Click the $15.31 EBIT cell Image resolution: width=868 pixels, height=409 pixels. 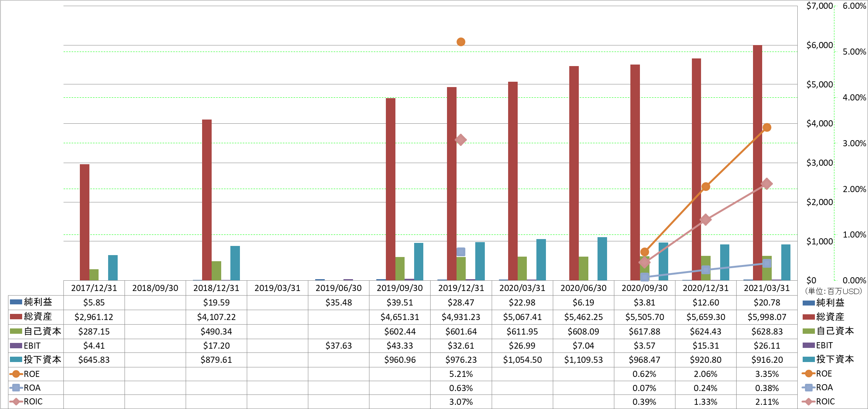706,346
